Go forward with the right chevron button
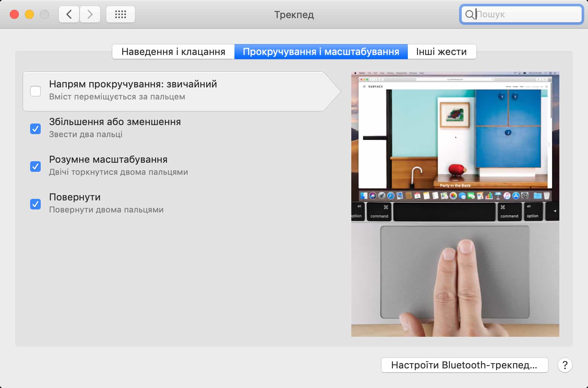The height and width of the screenshot is (388, 588). point(90,15)
